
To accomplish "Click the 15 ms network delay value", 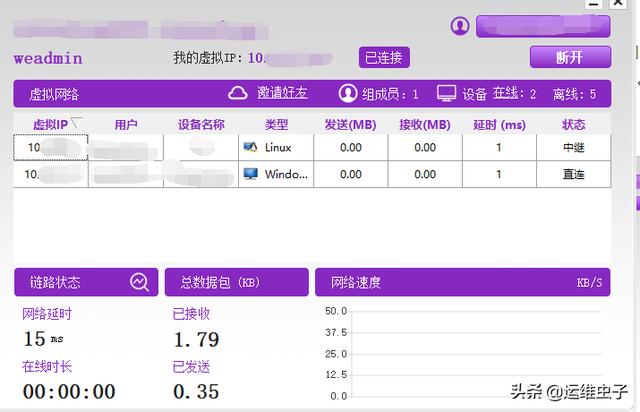I will click(43, 339).
